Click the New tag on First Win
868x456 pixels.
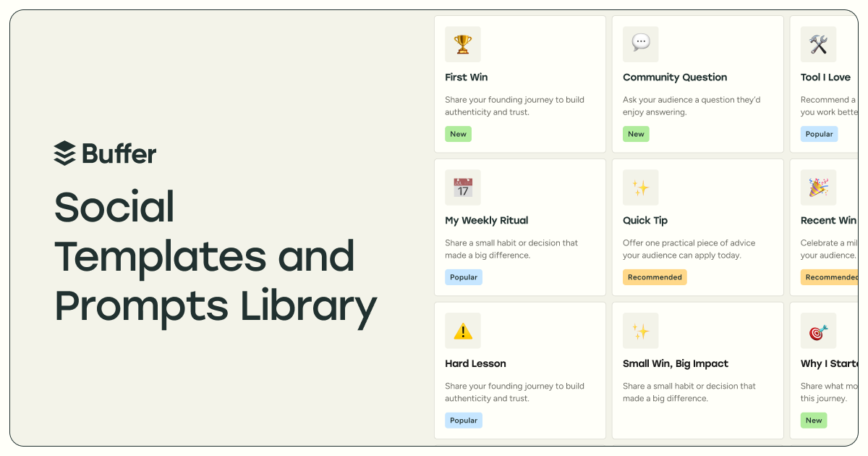coord(458,134)
